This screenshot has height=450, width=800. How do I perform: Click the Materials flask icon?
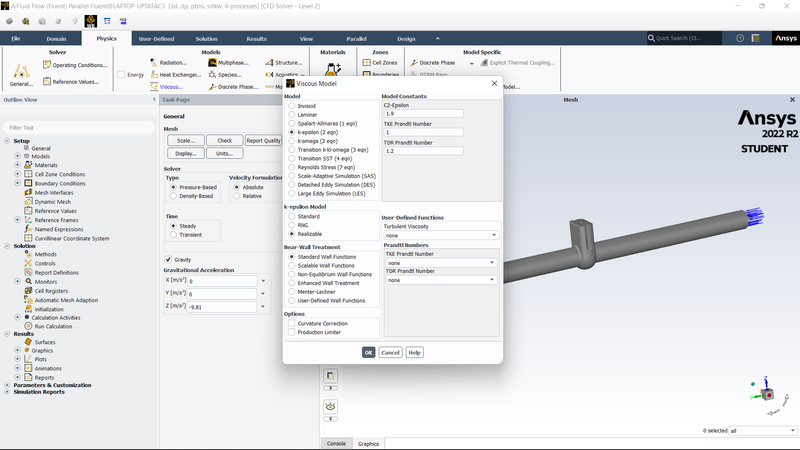point(333,68)
